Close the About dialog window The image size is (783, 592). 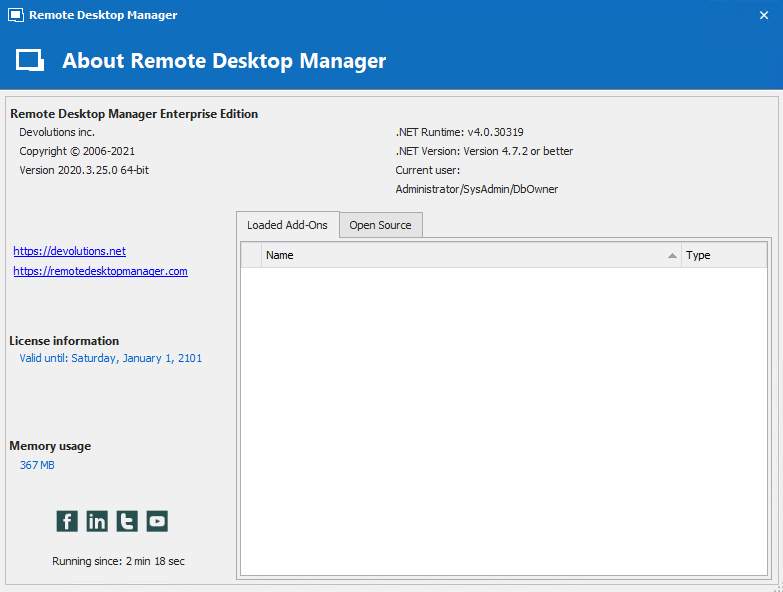[x=764, y=15]
